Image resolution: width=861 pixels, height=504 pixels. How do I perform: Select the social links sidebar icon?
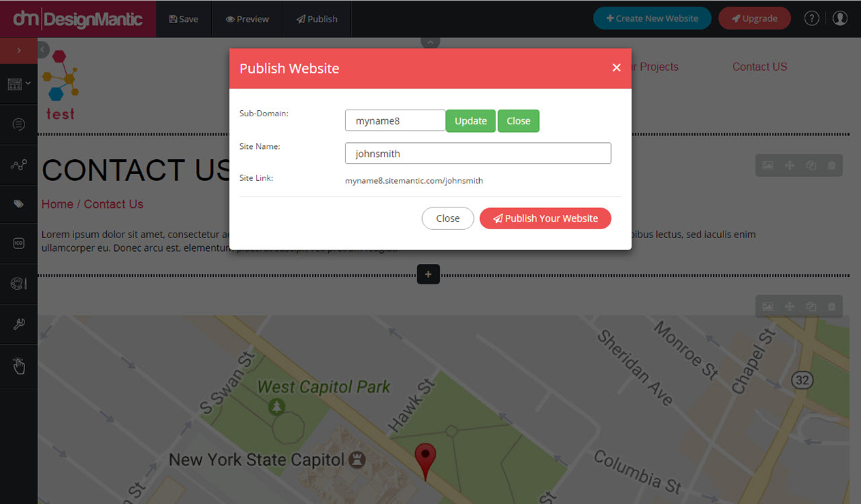[x=18, y=165]
